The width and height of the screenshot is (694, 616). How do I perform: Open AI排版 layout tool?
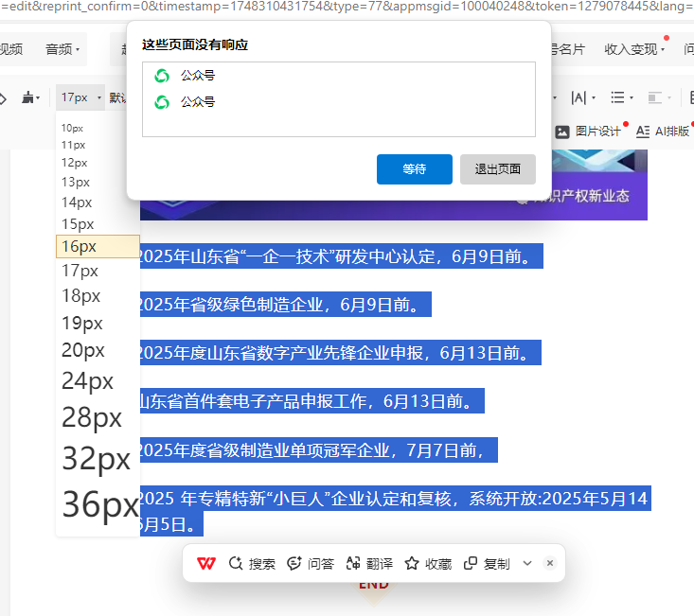point(662,132)
